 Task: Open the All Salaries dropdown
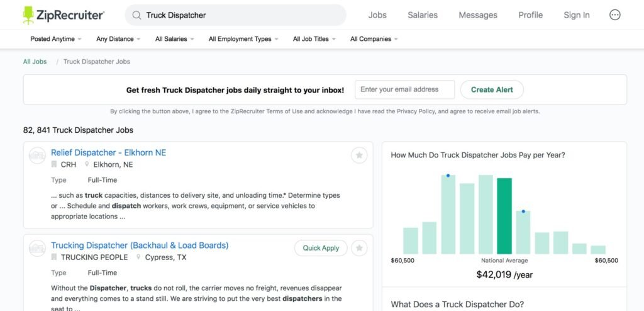[175, 39]
